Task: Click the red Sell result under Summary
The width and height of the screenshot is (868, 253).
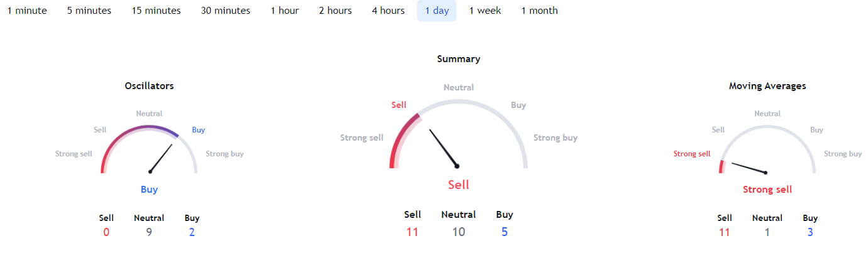Action: pos(459,185)
